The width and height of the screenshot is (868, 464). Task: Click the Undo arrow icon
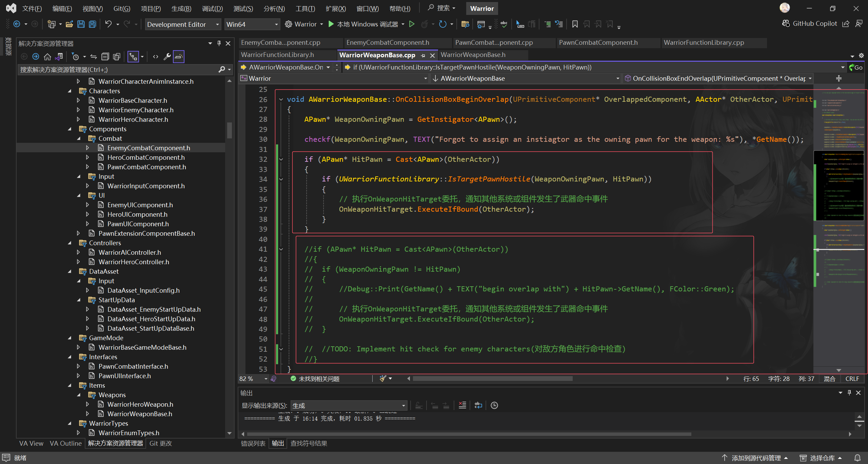click(108, 24)
